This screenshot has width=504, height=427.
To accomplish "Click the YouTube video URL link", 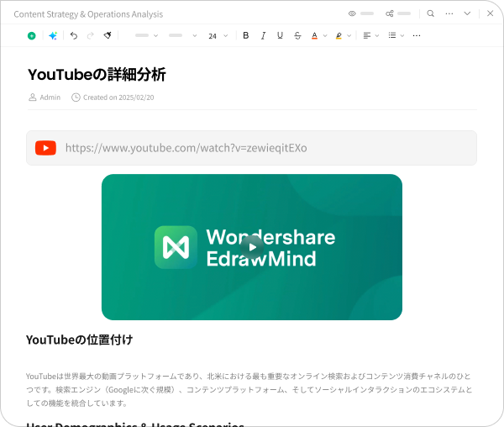I will click(x=186, y=148).
